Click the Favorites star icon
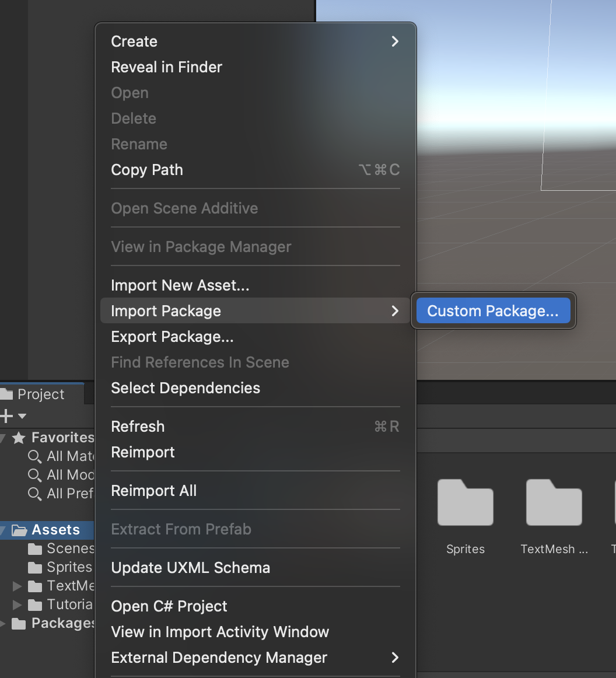 point(19,438)
